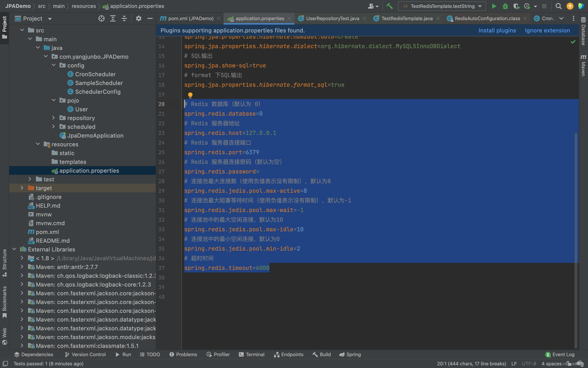The width and height of the screenshot is (588, 368).
Task: Click the cursor position 20:1 status indicator
Action: [x=471, y=364]
